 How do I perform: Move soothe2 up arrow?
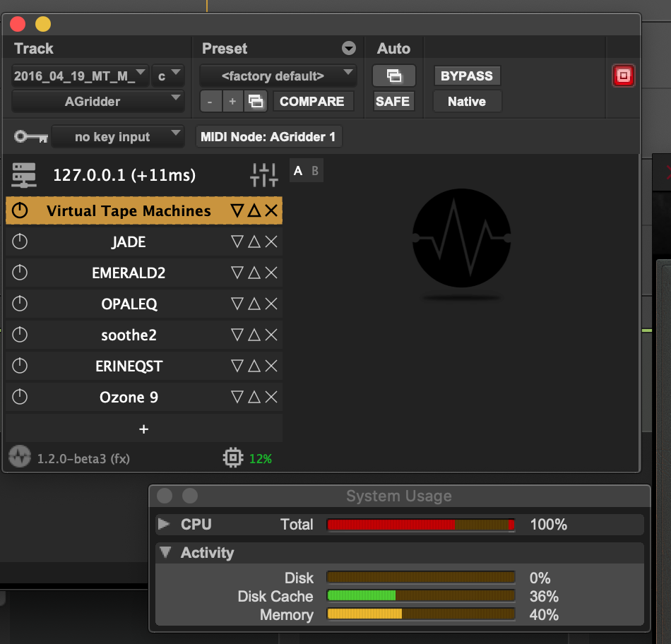(x=254, y=335)
